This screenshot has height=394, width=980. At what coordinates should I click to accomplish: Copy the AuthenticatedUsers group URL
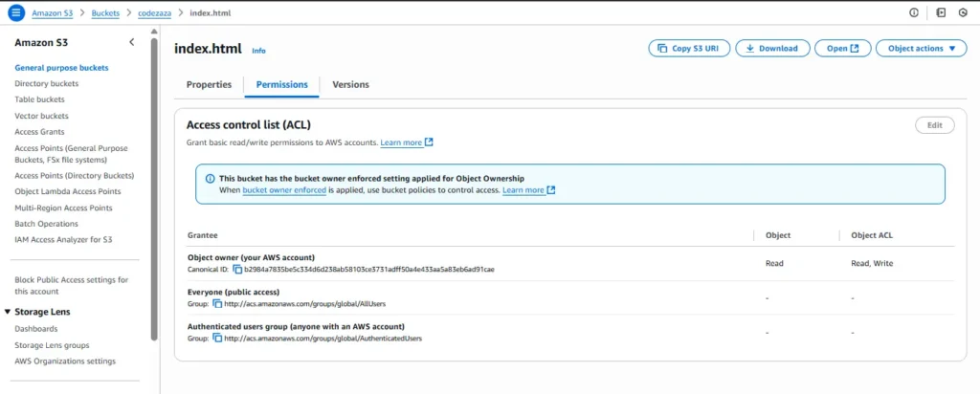(x=217, y=339)
